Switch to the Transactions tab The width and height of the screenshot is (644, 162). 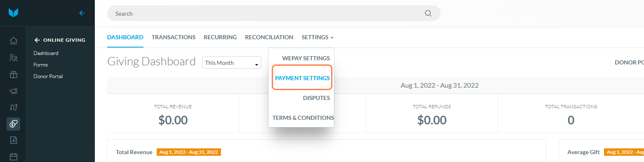point(174,37)
